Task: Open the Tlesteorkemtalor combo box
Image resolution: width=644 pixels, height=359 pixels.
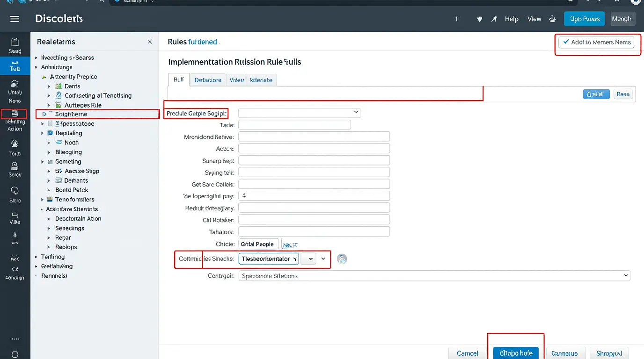Action: (269, 258)
